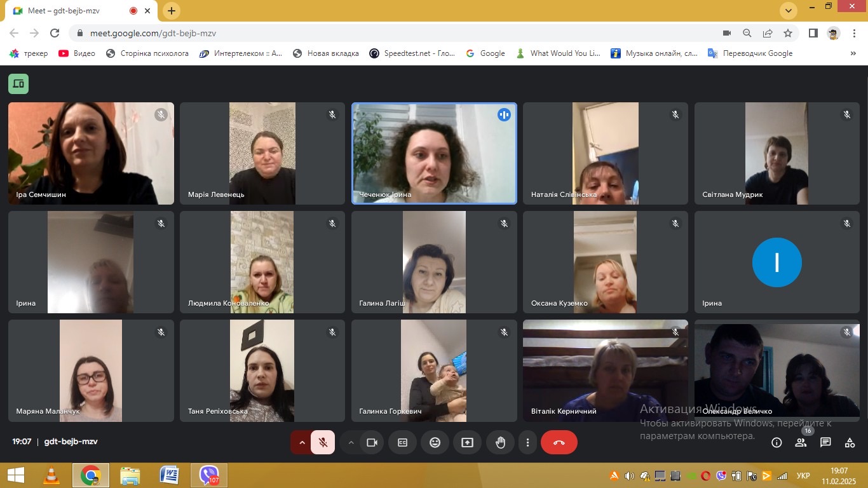Turn on closed captions
Viewport: 868px width, 488px height.
click(402, 443)
